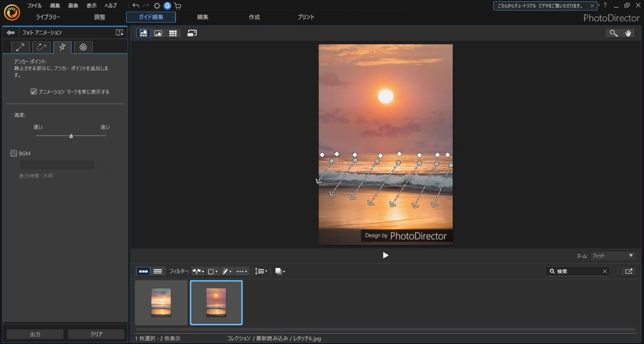
Task: Enable the BGM checkbox
Action: 14,153
